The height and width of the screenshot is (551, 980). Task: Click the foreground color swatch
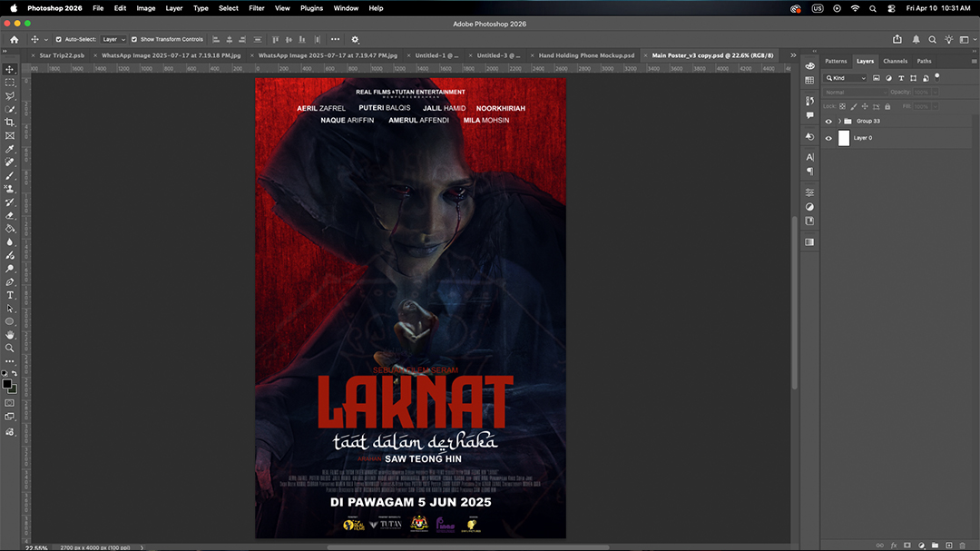[7, 384]
